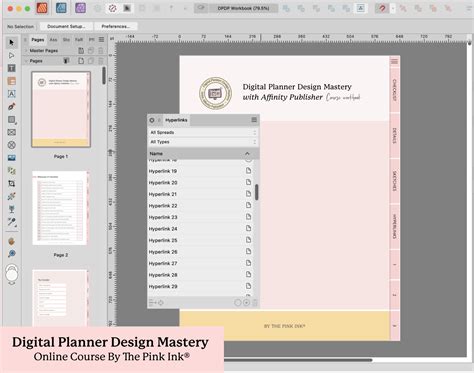The image size is (474, 373).
Task: Click the page icon for Hyperlink 24
Action: coord(248,228)
